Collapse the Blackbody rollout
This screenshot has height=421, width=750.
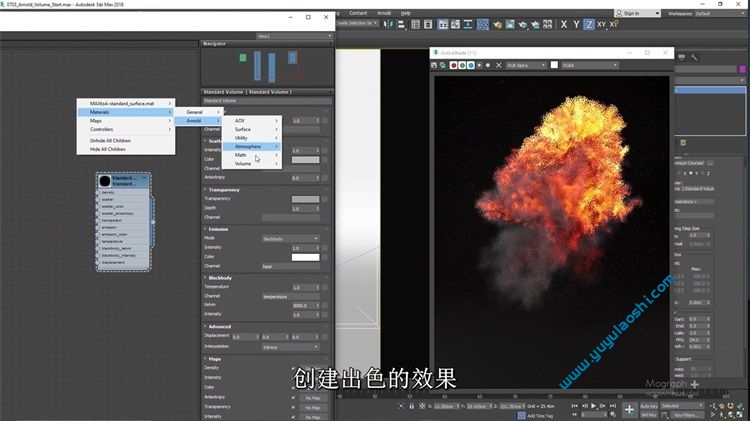coord(220,278)
